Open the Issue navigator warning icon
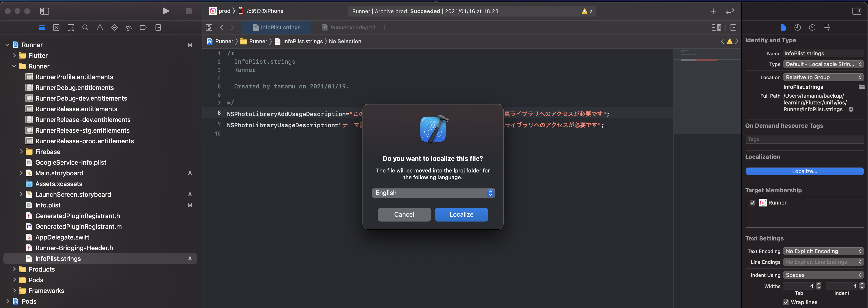Screen dimensions: 868x308 [x=100, y=28]
